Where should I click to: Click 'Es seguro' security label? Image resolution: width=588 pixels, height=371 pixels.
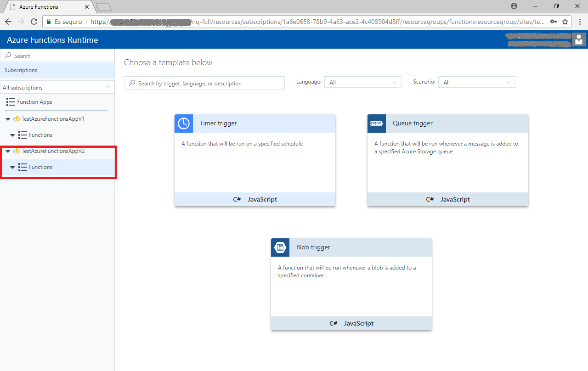point(68,22)
